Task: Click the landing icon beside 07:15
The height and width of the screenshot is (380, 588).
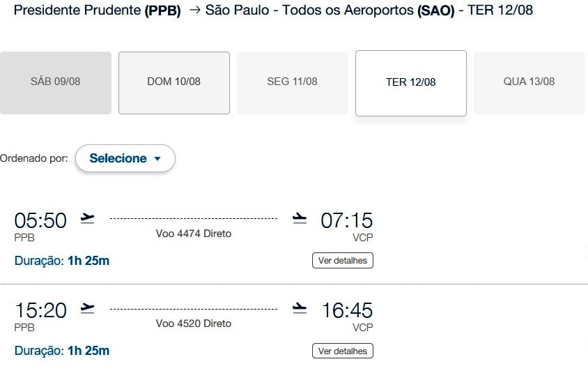Action: click(x=300, y=218)
